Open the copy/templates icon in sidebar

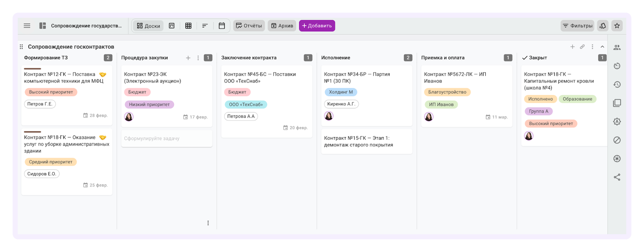click(617, 103)
